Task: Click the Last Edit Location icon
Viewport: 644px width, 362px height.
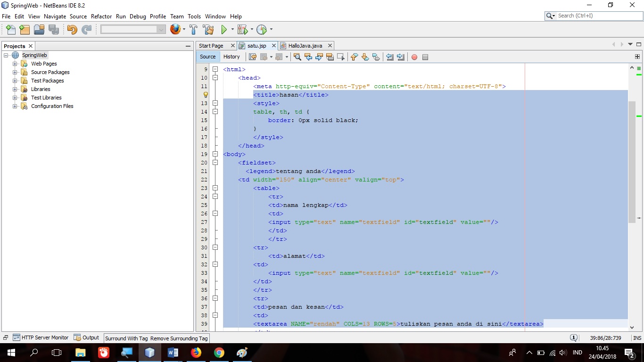Action: pos(253,57)
